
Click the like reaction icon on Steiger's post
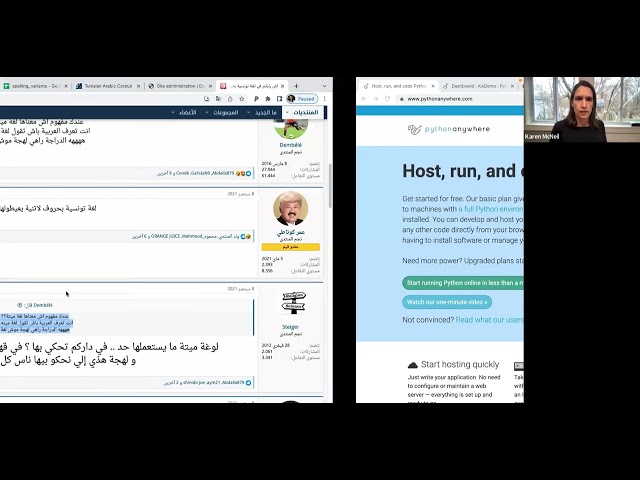pos(248,382)
